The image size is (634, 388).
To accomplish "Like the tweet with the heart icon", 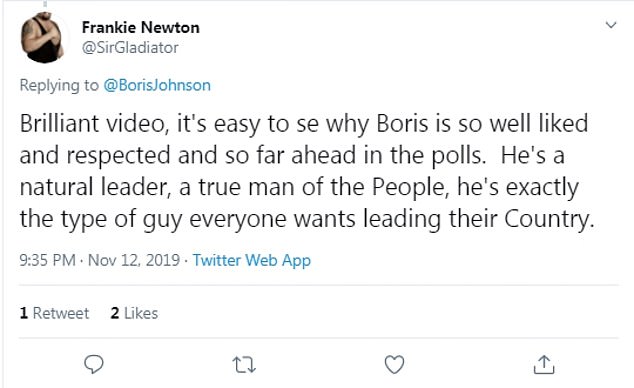I will [394, 365].
